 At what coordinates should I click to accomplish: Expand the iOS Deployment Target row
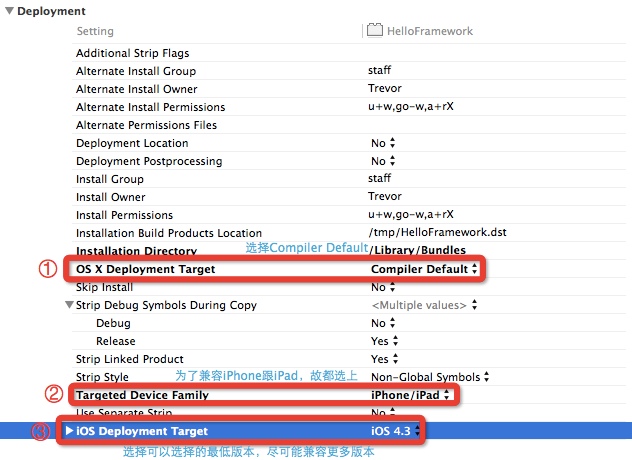69,431
